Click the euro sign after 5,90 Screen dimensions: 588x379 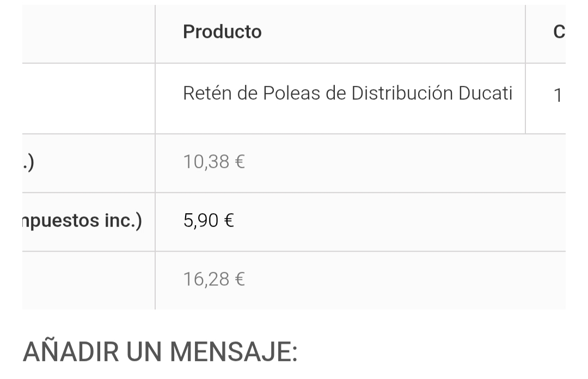[229, 220]
